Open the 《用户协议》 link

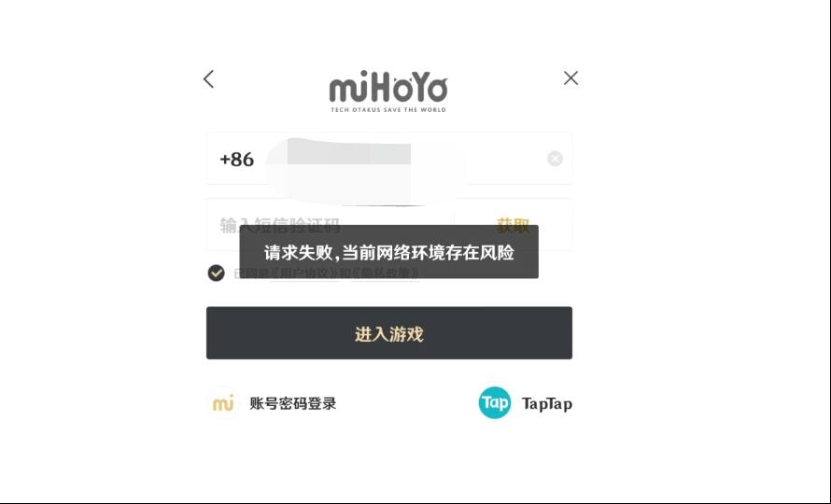(x=304, y=273)
